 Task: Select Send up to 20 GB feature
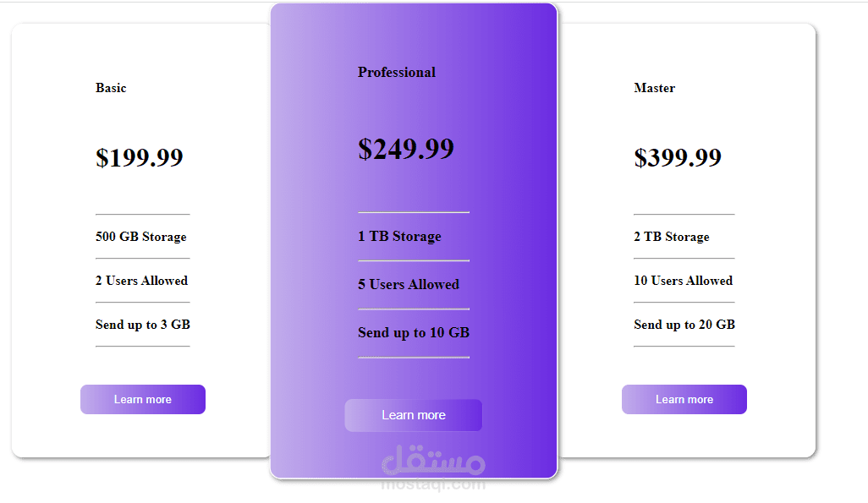pos(684,325)
